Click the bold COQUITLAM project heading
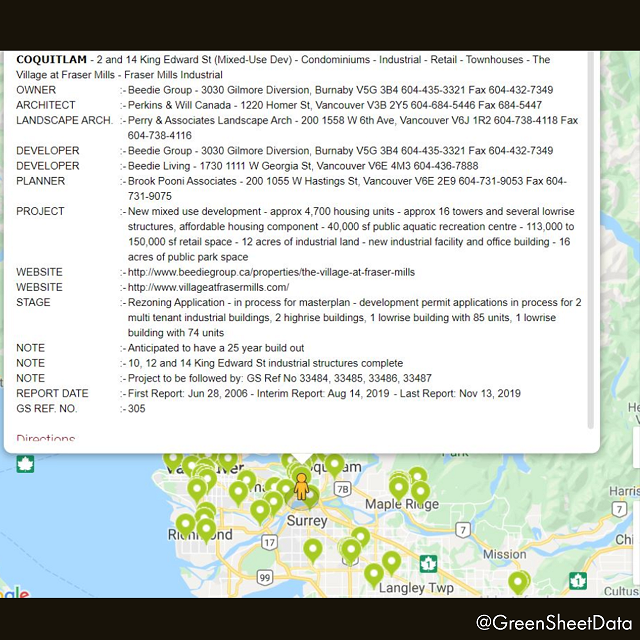 coord(51,60)
